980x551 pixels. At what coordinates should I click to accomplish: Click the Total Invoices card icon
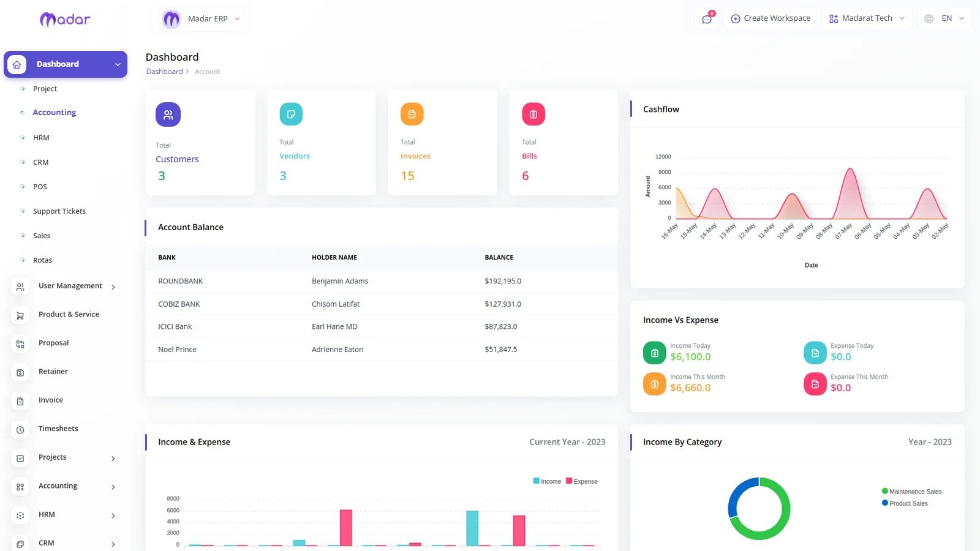pyautogui.click(x=412, y=114)
